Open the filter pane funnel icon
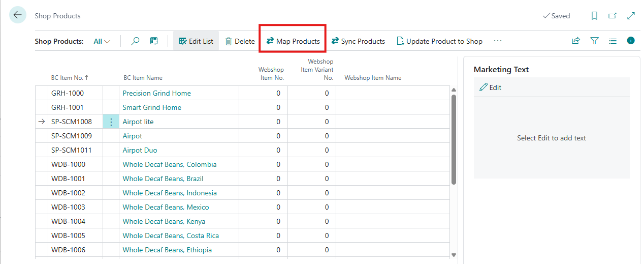 594,41
